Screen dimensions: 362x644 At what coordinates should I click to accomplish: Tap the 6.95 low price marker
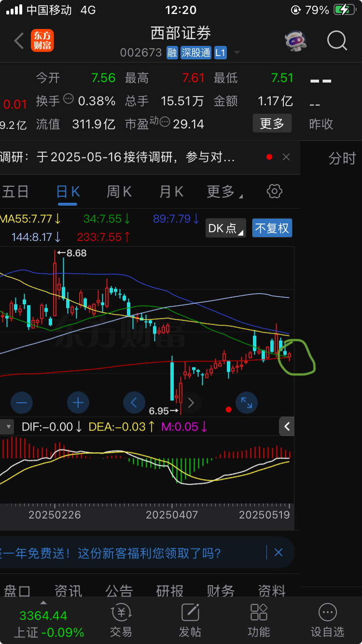(163, 411)
